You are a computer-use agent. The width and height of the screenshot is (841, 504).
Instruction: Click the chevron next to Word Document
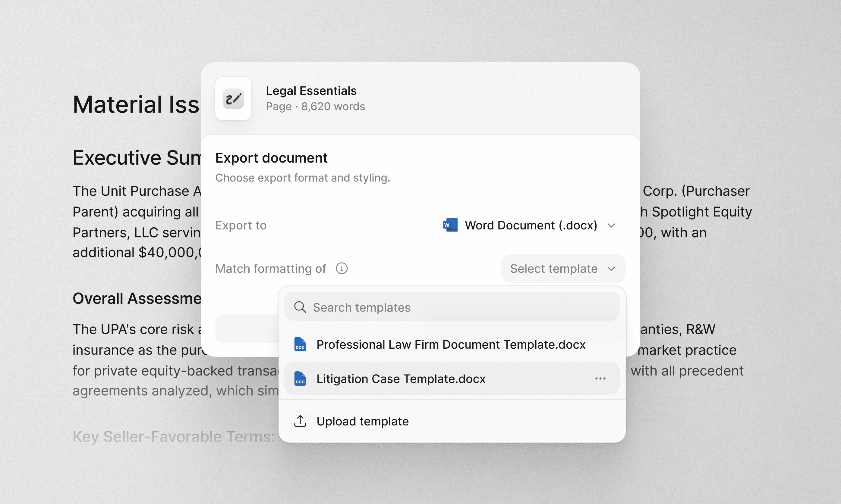click(611, 226)
